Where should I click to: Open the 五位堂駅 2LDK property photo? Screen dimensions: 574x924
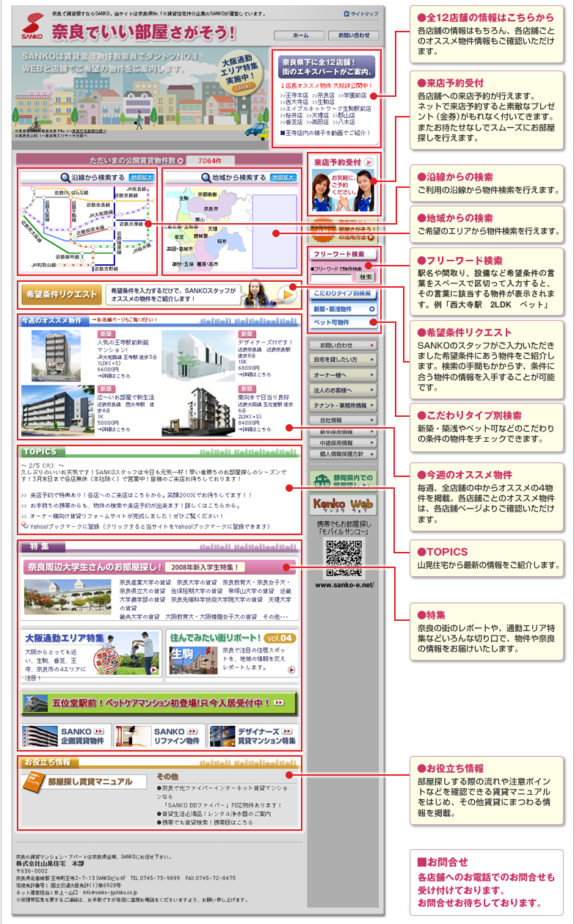[x=197, y=412]
